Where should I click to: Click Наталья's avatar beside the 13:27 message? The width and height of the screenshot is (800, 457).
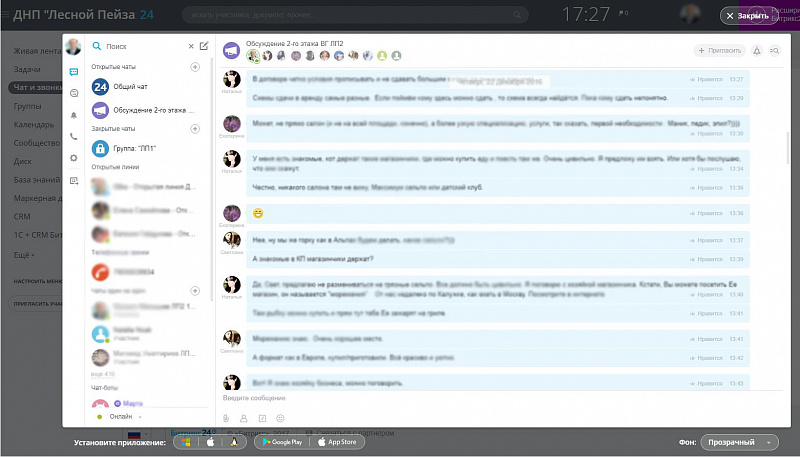tap(232, 79)
